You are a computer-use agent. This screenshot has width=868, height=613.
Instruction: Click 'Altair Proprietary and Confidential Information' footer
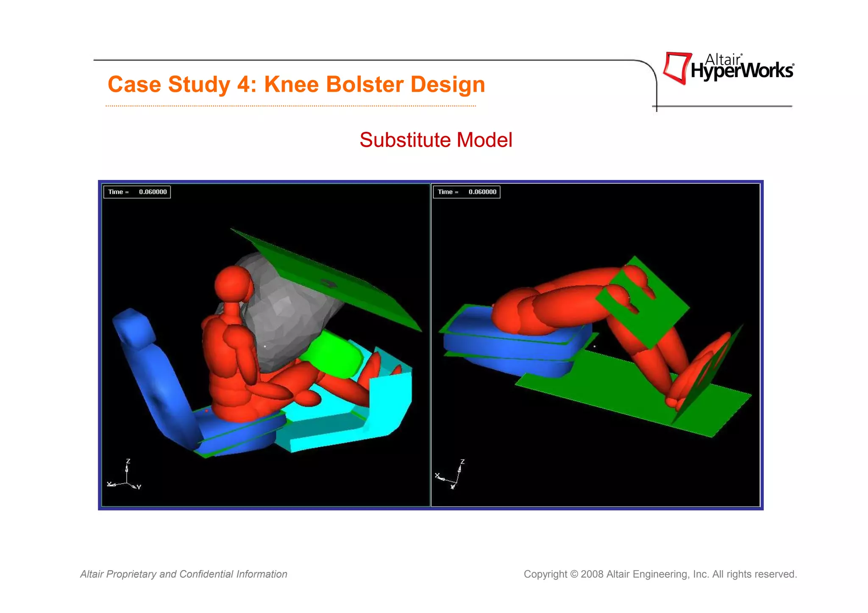(x=184, y=574)
